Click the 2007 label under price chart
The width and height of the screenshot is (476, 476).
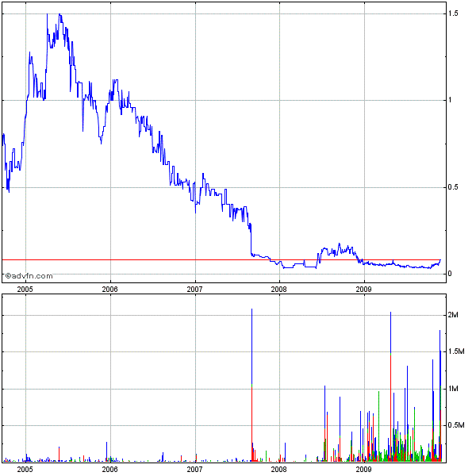194,290
